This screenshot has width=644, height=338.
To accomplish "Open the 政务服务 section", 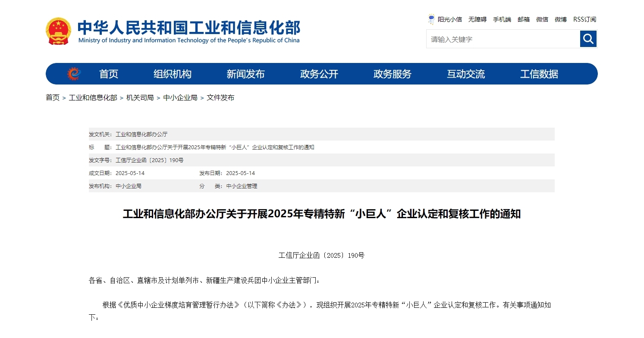I will tap(392, 74).
